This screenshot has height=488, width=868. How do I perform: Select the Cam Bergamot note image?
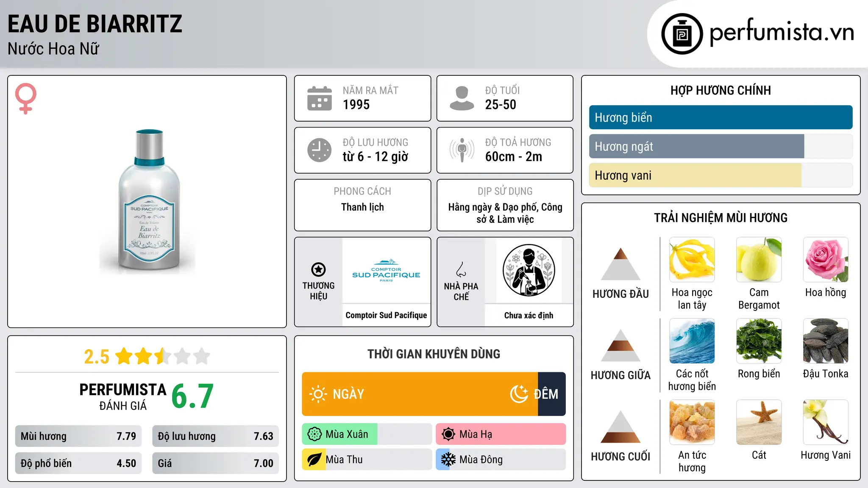tap(759, 260)
